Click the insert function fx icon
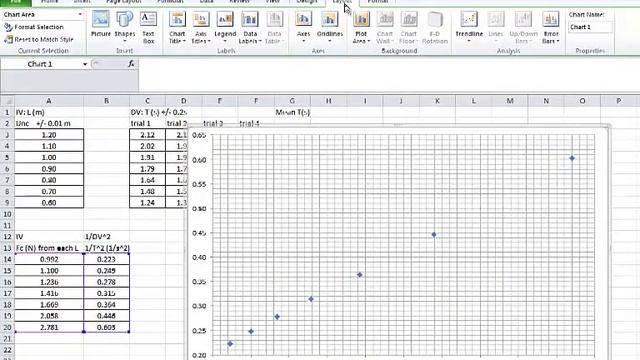The image size is (640, 360). coord(131,64)
